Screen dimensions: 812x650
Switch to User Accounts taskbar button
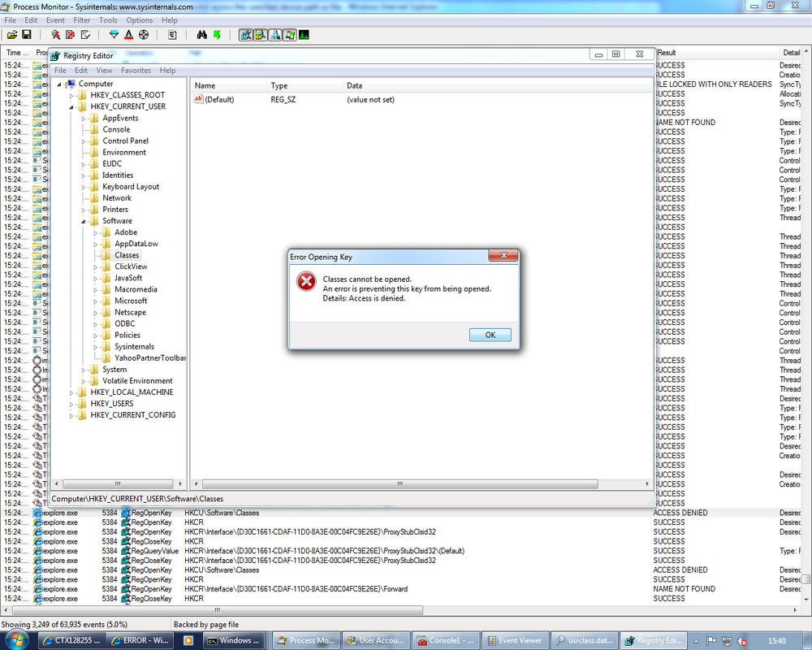(377, 641)
